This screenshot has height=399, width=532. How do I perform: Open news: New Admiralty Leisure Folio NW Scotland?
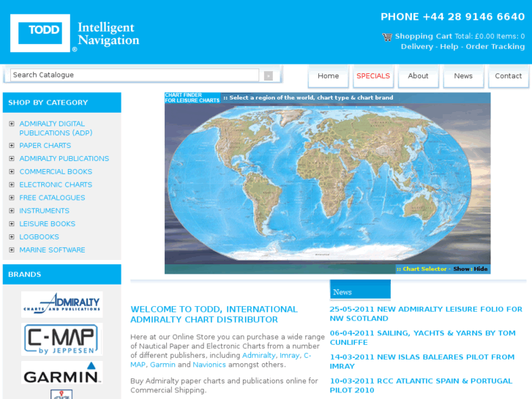click(426, 314)
